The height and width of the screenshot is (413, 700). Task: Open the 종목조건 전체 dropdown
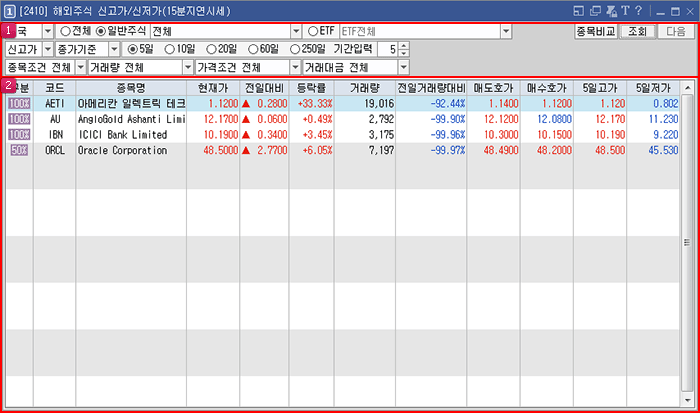(81, 67)
